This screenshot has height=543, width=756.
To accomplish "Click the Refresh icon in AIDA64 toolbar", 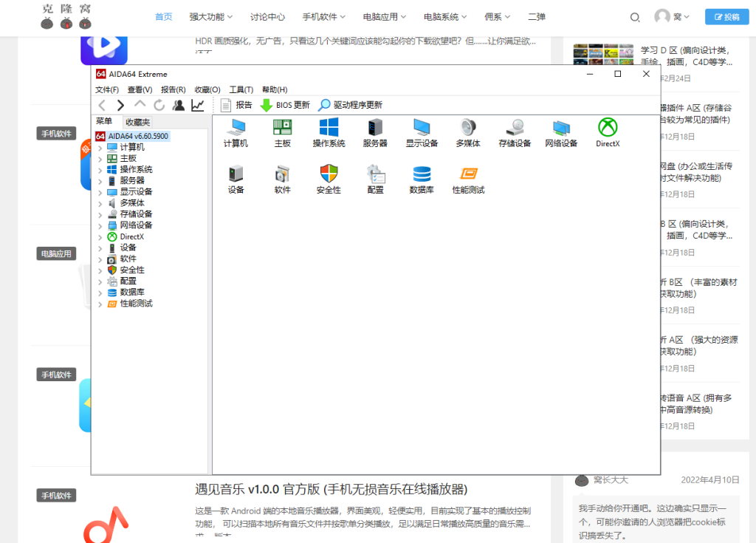I will [x=159, y=105].
